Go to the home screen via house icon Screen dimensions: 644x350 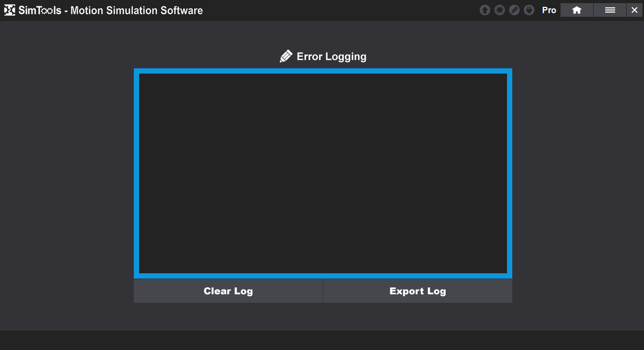pos(577,10)
